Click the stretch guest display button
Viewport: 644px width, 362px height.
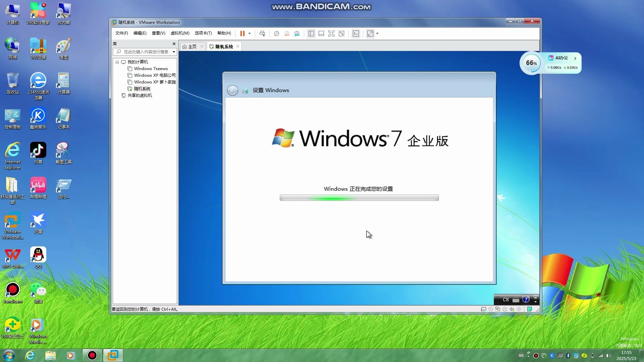coord(370,34)
